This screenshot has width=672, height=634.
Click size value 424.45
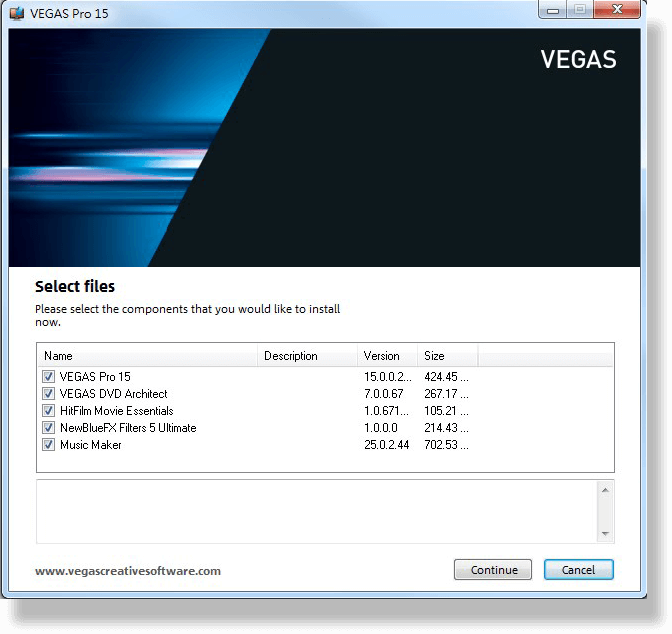(x=446, y=377)
